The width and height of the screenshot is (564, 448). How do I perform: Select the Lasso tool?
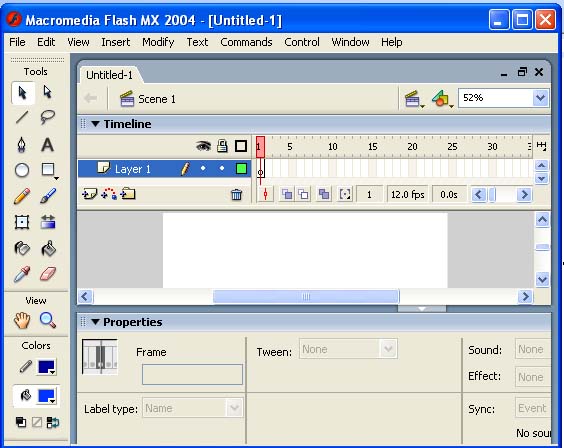tap(47, 117)
